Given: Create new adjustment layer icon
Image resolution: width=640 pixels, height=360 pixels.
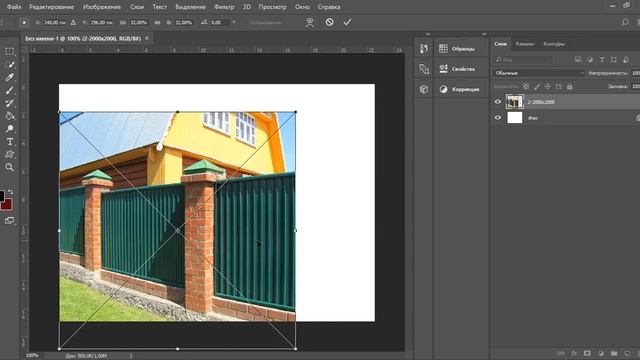Looking at the screenshot, I should [600, 353].
